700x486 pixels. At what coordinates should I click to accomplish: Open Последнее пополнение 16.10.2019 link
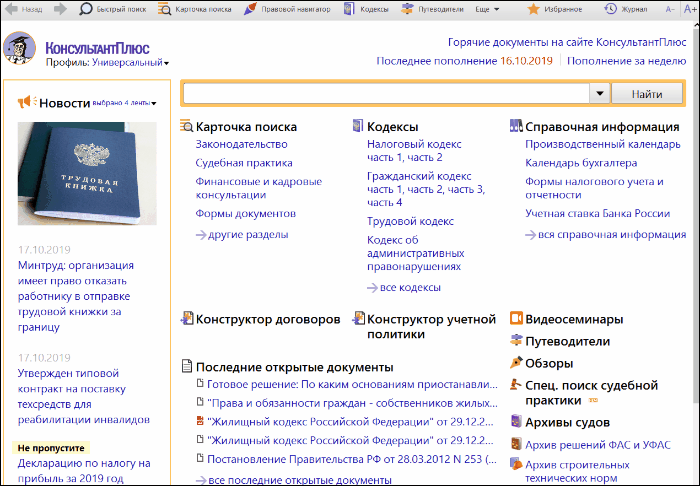464,61
